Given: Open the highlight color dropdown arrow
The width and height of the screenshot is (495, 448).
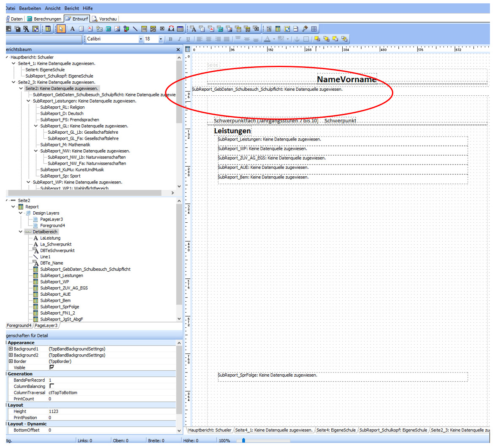Looking at the screenshot, I should click(x=288, y=39).
